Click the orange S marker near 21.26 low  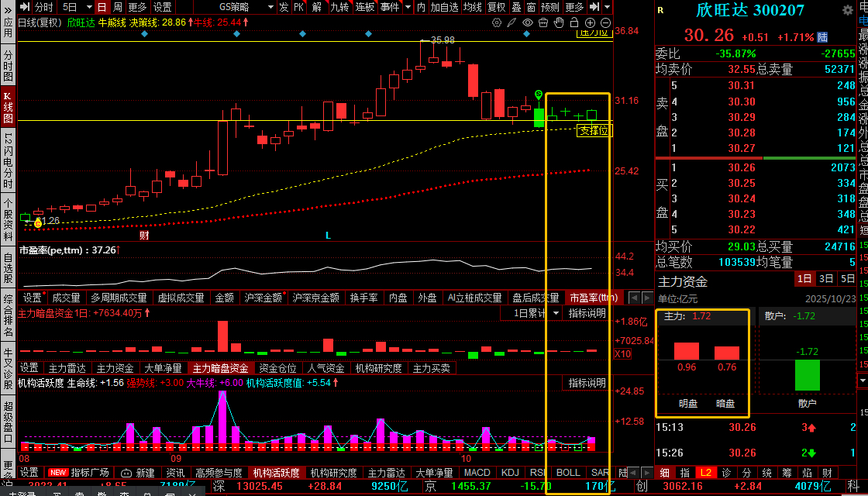(38, 224)
